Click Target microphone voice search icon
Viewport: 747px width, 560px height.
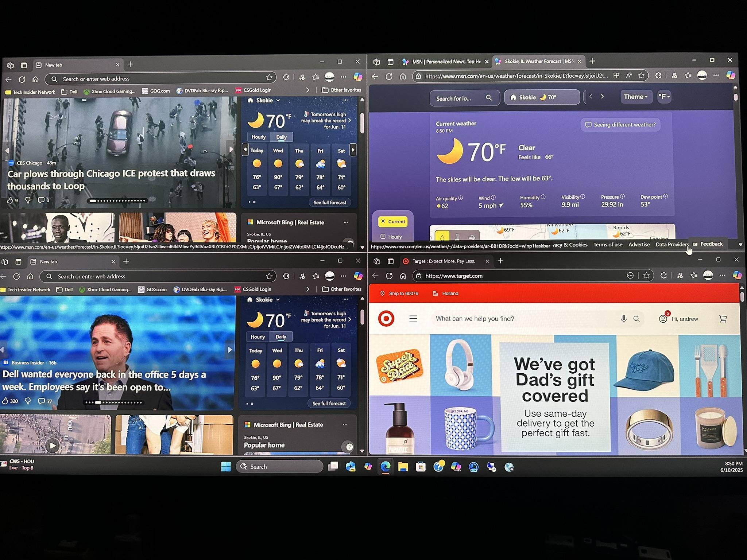(624, 319)
